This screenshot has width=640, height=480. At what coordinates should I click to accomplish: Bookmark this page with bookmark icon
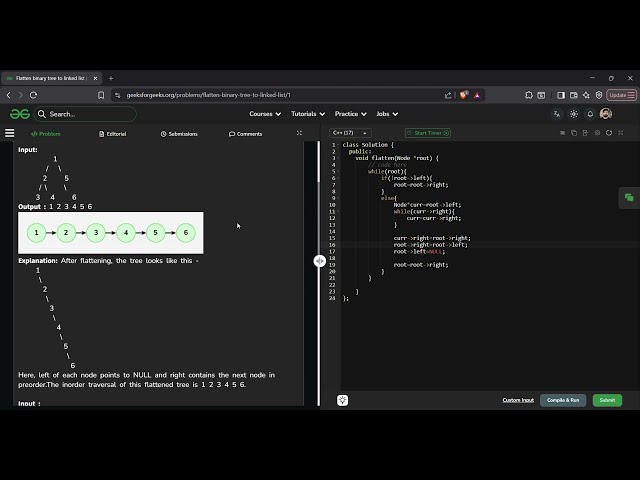[101, 95]
